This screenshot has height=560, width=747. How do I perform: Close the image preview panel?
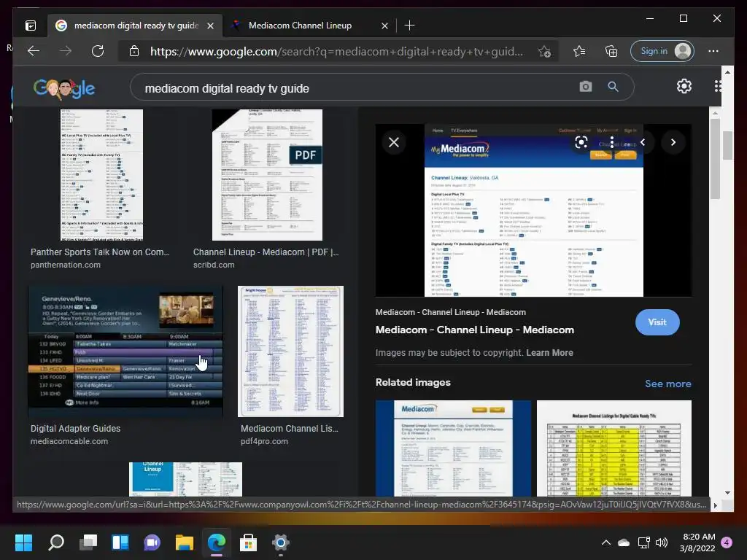coord(394,142)
